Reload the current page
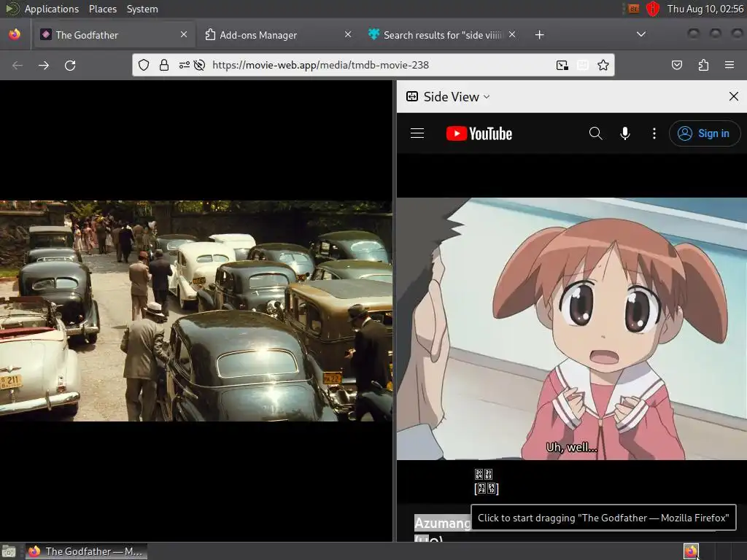The width and height of the screenshot is (747, 560). [70, 65]
